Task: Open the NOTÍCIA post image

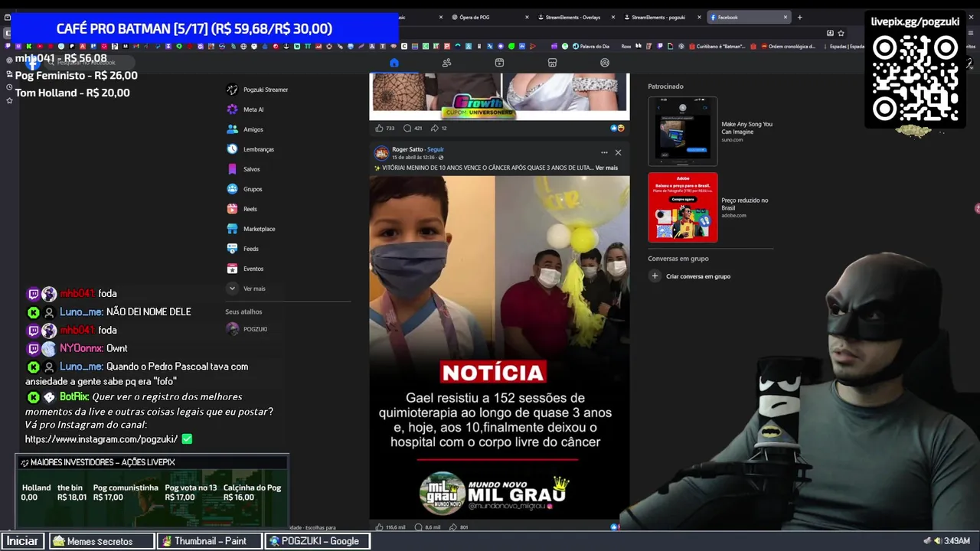Action: pyautogui.click(x=499, y=348)
